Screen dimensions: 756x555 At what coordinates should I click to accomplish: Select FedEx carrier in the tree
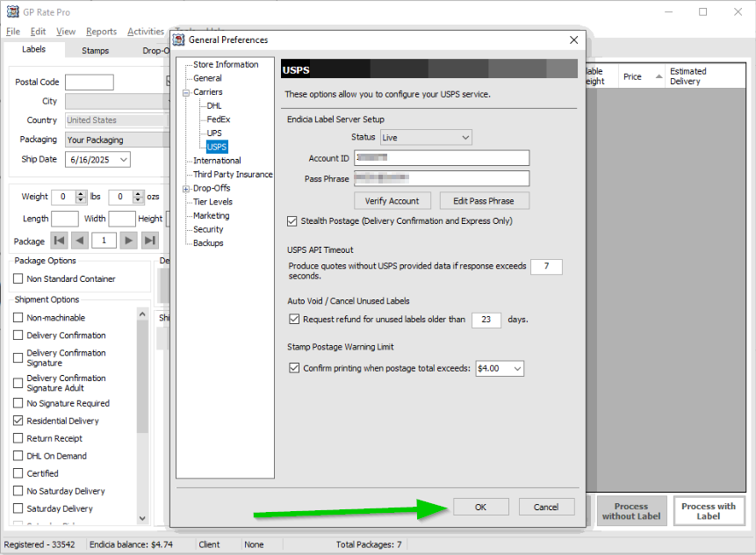pos(219,119)
